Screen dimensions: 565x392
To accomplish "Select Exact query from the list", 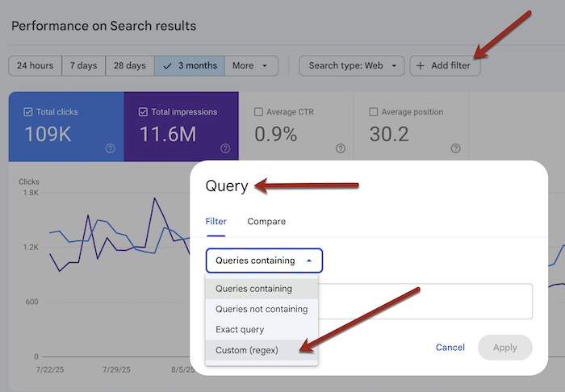I will [240, 329].
